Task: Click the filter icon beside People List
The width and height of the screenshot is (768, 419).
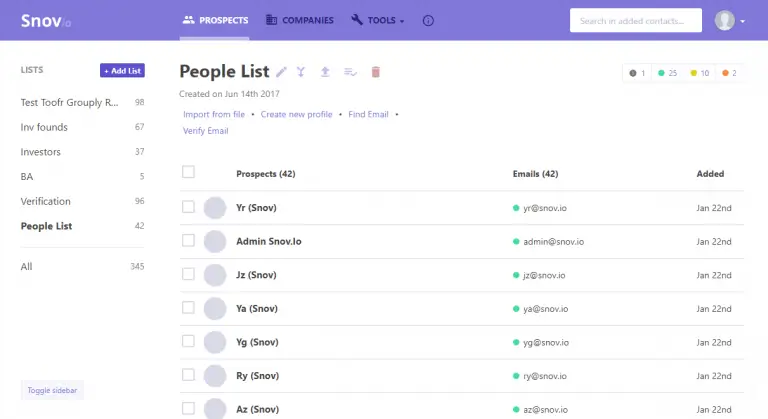Action: coord(300,72)
